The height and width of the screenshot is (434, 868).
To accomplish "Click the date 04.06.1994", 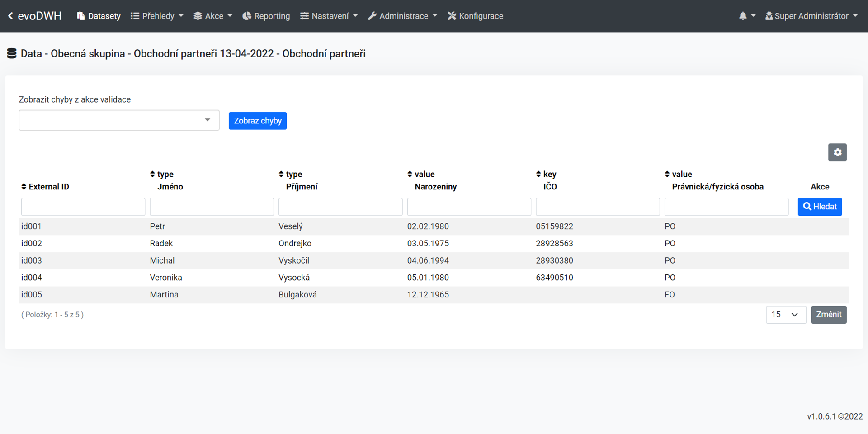I will (428, 261).
